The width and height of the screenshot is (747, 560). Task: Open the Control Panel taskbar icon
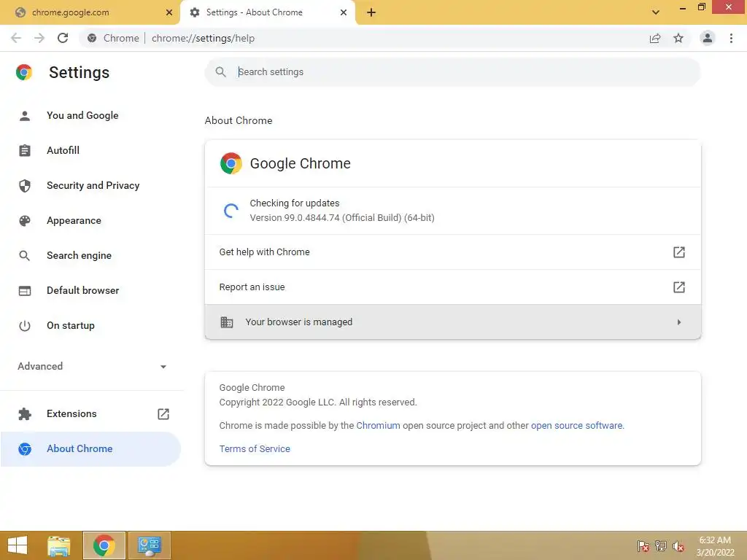pyautogui.click(x=149, y=545)
